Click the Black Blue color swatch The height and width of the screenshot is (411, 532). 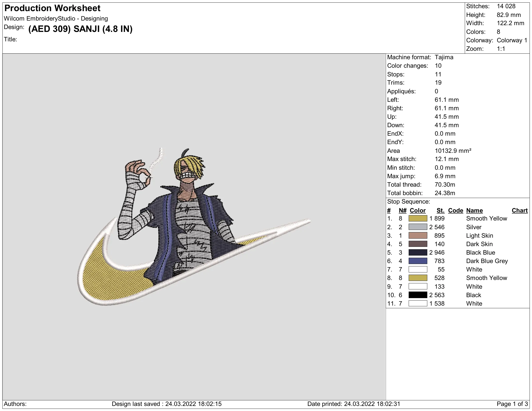(x=418, y=252)
